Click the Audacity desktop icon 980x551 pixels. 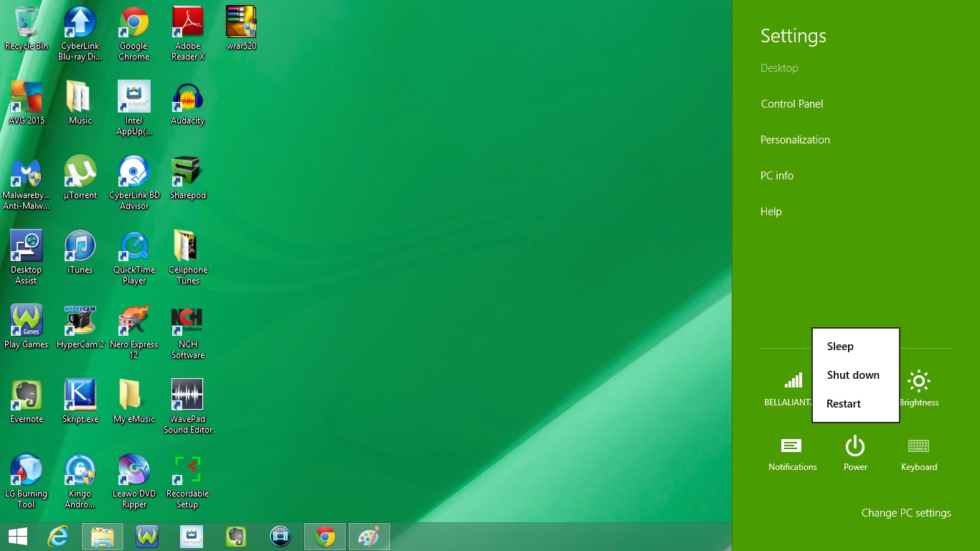pyautogui.click(x=188, y=103)
